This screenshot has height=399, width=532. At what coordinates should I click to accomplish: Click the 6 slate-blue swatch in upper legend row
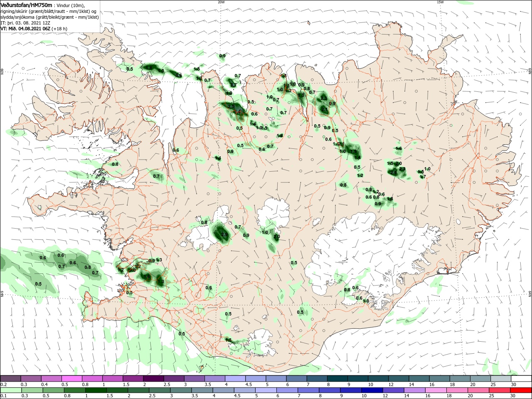(x=296, y=379)
